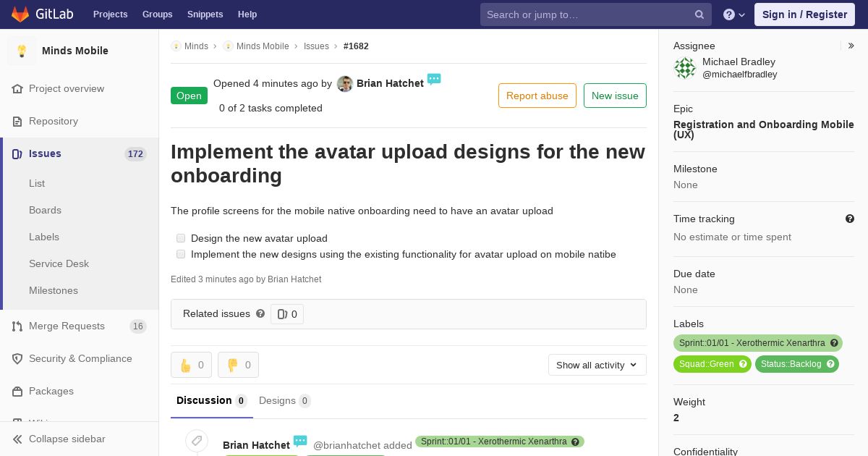Screen dimensions: 868x456
Task: Open Snippets in the top navigation
Action: 205,14
